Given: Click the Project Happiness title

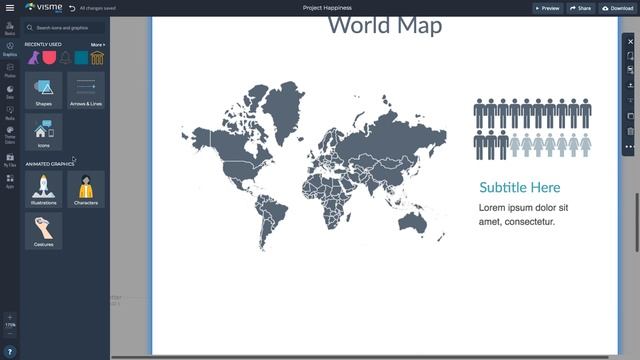Looking at the screenshot, I should pyautogui.click(x=327, y=8).
